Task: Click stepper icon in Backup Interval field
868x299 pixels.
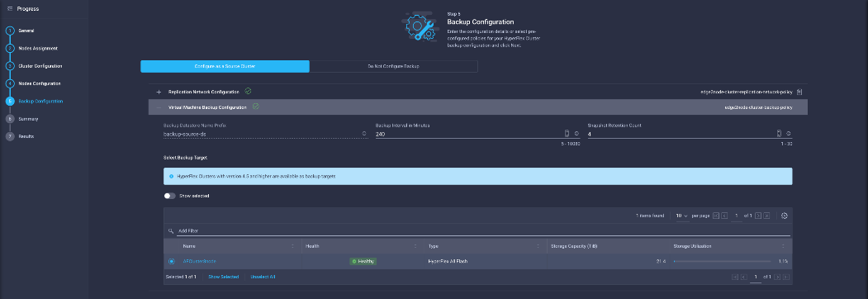Action: 567,134
